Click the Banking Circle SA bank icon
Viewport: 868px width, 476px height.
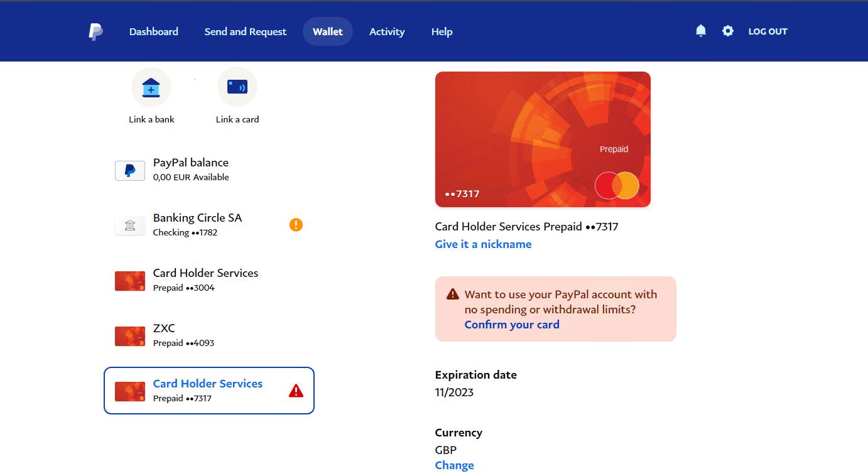pyautogui.click(x=130, y=225)
